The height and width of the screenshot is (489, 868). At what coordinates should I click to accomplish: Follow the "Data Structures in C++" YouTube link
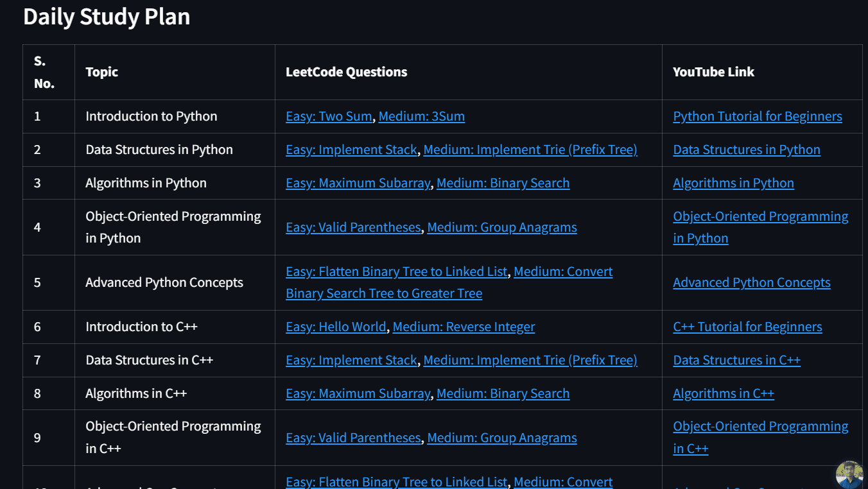(x=736, y=360)
